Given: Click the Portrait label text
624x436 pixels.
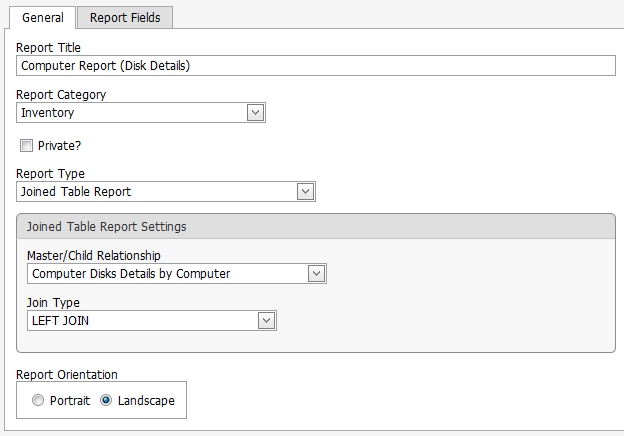Looking at the screenshot, I should pos(70,401).
